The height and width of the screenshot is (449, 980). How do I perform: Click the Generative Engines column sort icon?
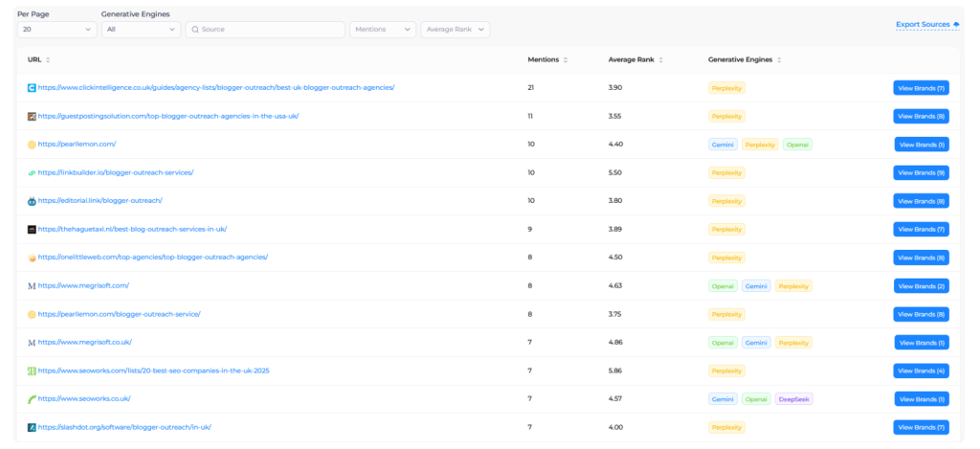(780, 59)
